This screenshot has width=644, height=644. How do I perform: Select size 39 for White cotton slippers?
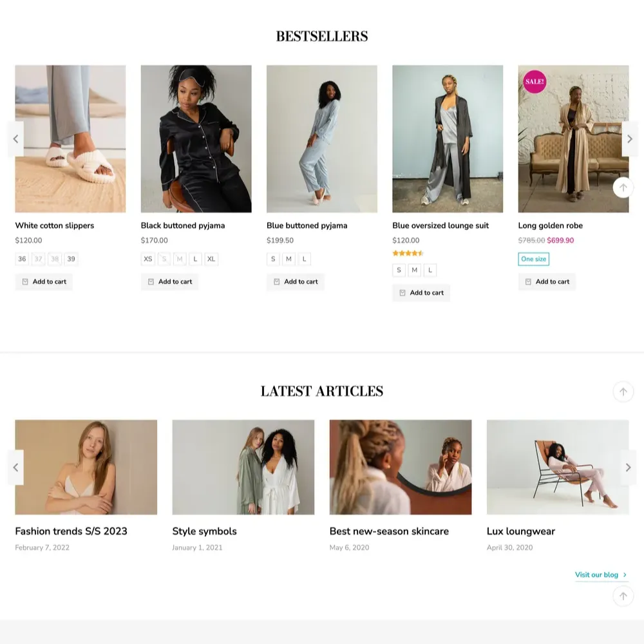[71, 259]
